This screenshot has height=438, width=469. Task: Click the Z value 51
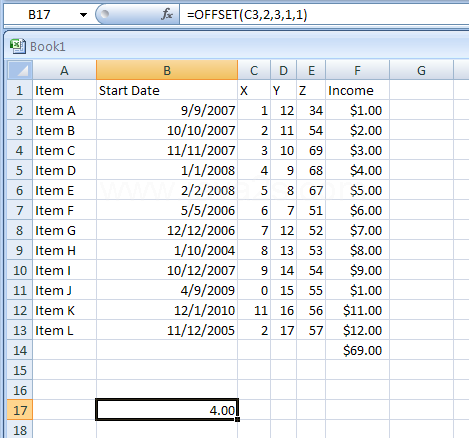311,210
